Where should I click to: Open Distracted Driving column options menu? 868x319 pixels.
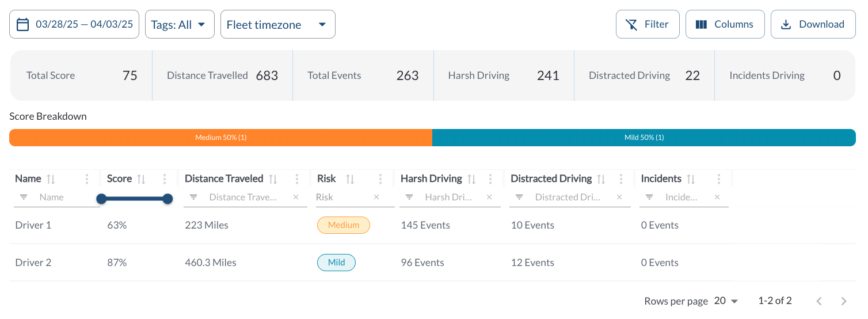[620, 179]
